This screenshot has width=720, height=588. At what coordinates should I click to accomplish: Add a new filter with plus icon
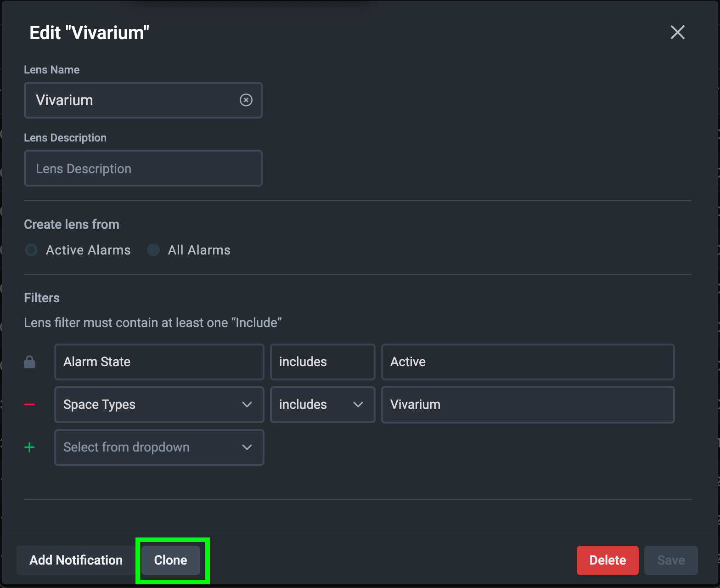pyautogui.click(x=29, y=447)
